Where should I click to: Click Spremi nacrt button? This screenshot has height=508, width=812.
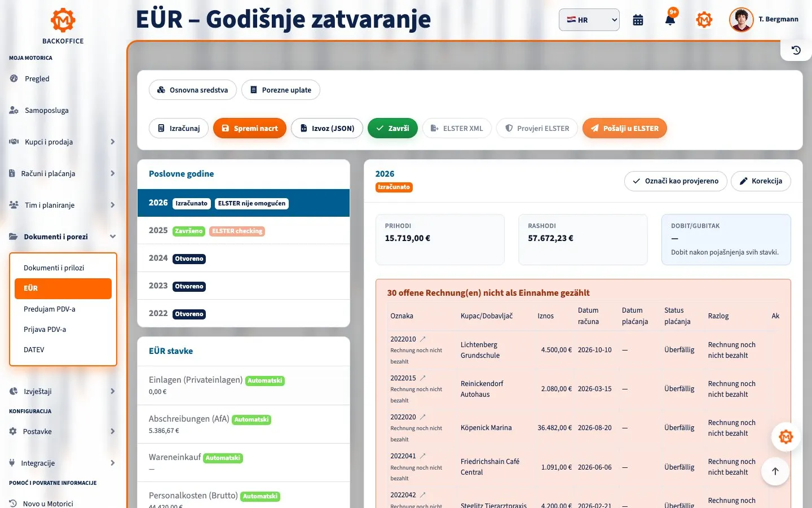250,128
